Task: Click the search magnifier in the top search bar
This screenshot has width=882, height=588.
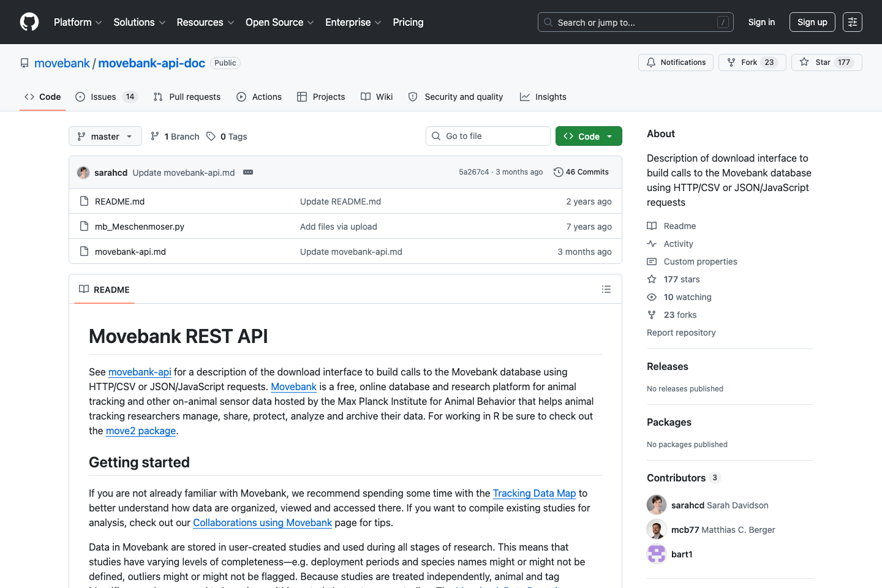Action: coord(547,21)
